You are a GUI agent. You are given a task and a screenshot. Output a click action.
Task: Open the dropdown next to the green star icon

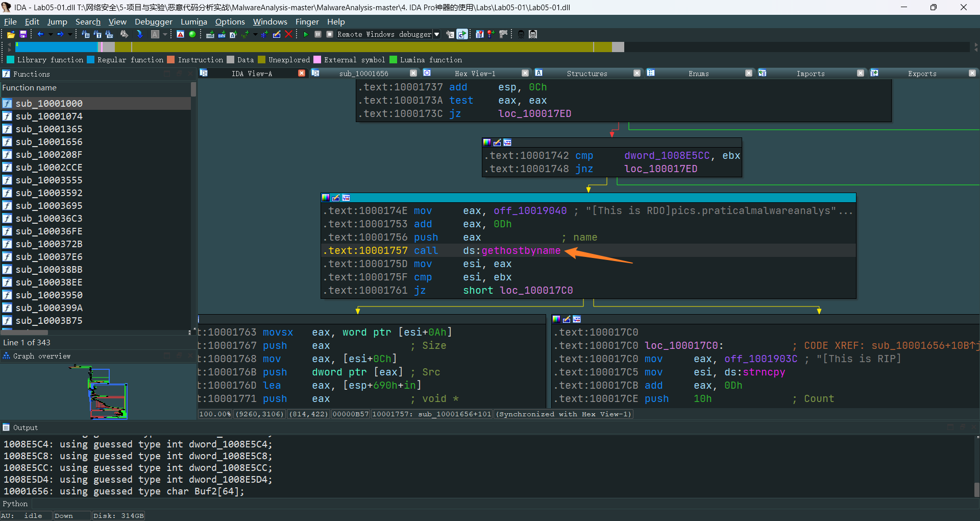tap(255, 34)
